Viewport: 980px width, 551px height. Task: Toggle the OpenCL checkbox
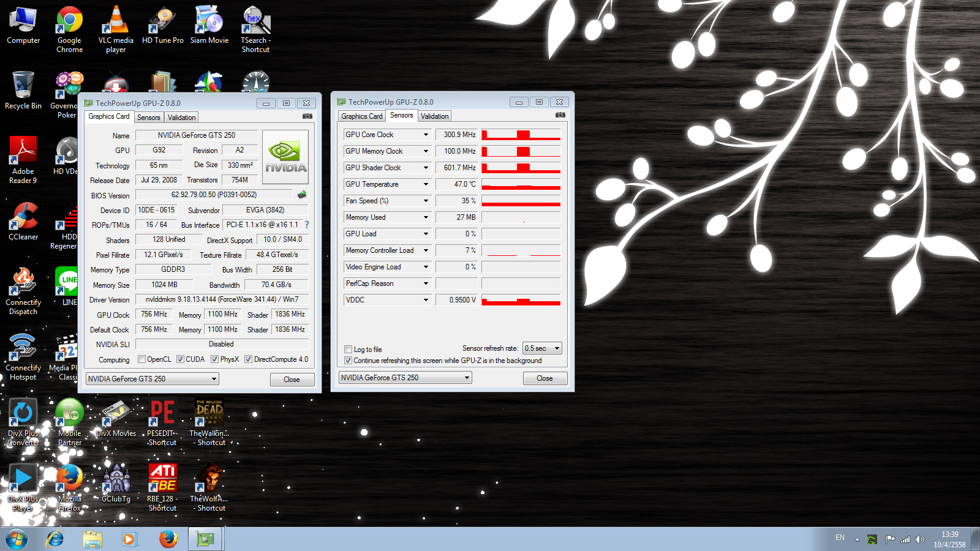[x=142, y=359]
